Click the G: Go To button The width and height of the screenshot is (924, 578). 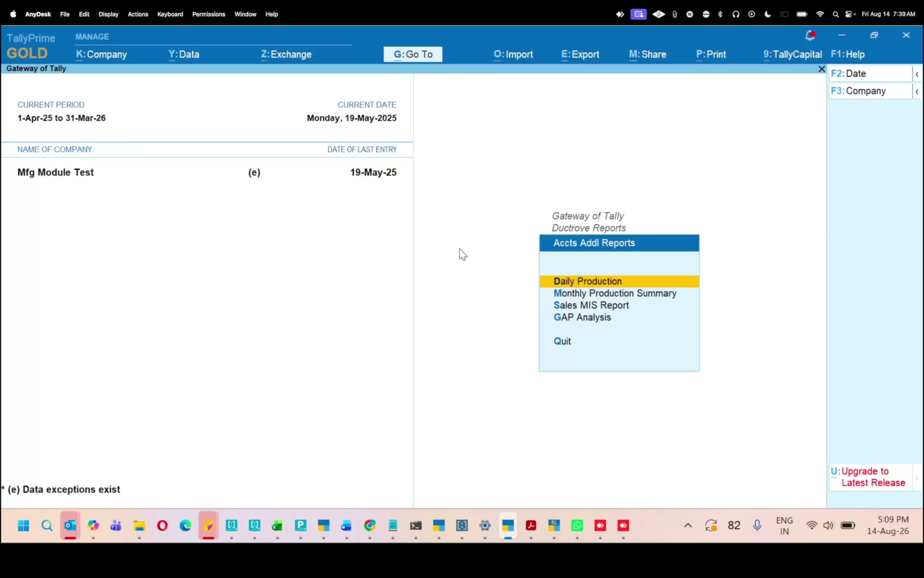click(413, 54)
